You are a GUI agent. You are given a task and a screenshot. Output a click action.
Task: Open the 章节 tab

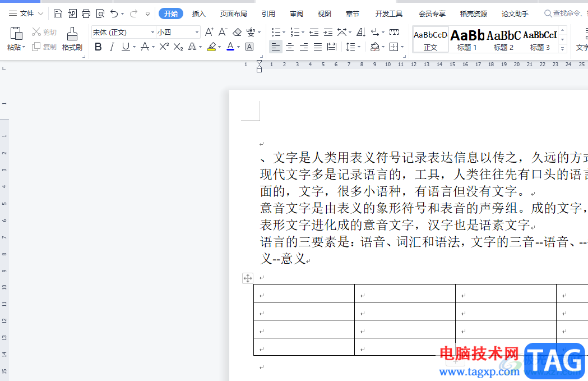(352, 14)
